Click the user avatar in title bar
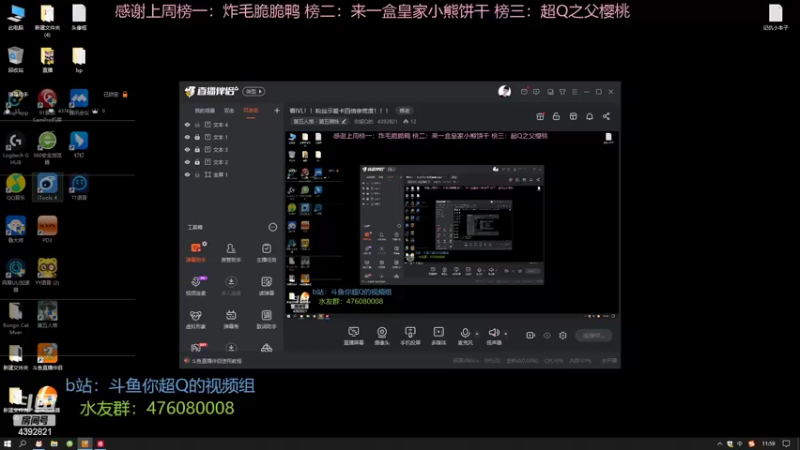 coord(504,91)
